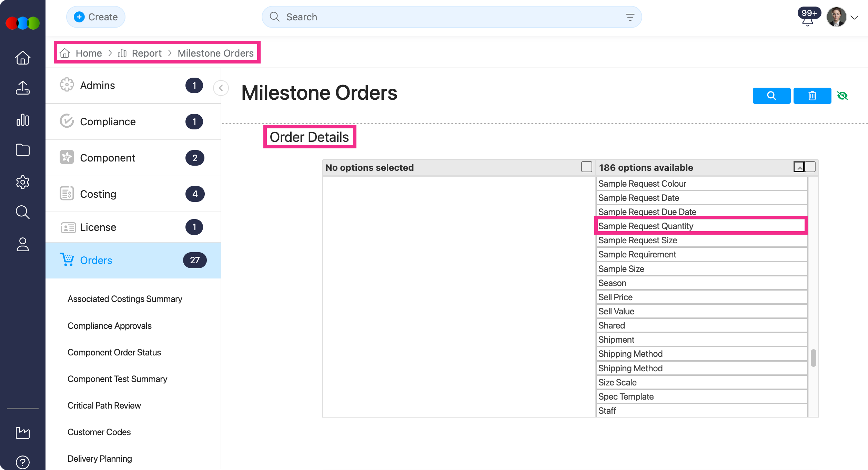The width and height of the screenshot is (868, 470).
Task: Collapse the side panel with chevron
Action: (221, 88)
